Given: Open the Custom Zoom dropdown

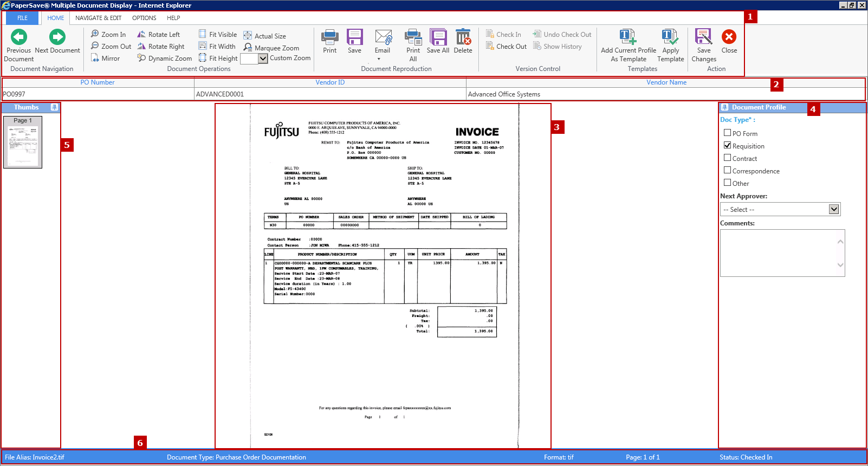Looking at the screenshot, I should coord(263,59).
